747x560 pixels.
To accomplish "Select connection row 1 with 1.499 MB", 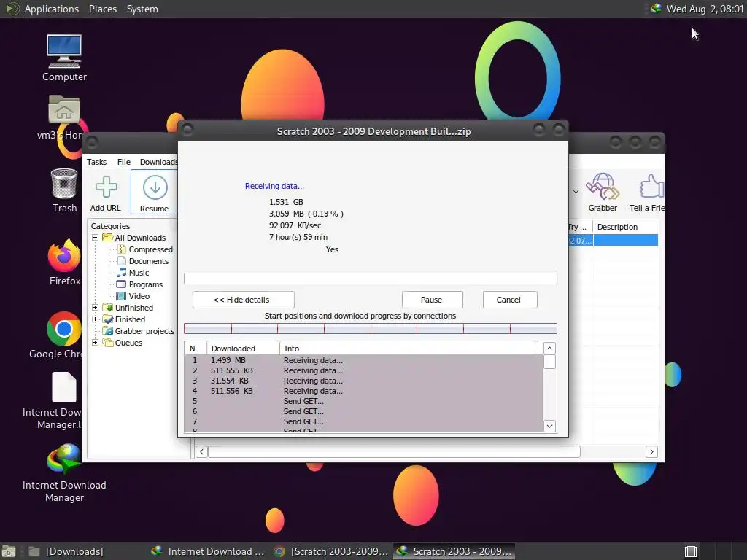I will coord(364,360).
